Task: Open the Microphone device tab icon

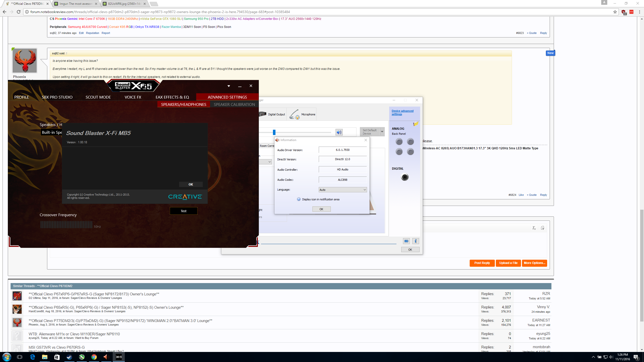Action: click(294, 114)
